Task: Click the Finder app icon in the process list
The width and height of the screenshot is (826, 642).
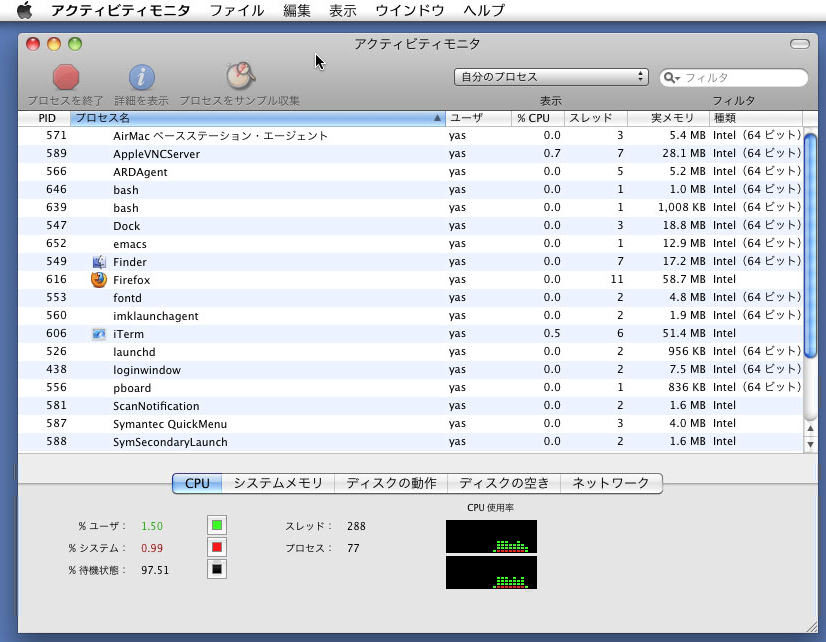Action: pos(99,262)
